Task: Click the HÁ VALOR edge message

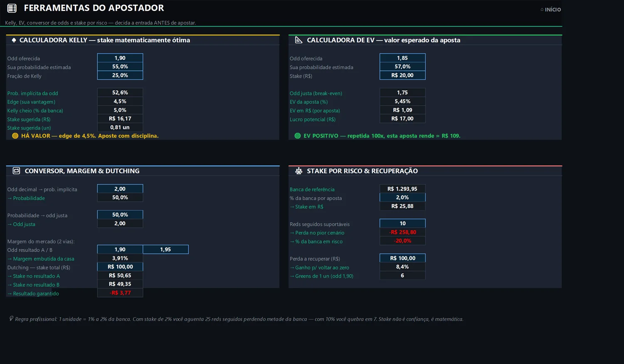Action: pyautogui.click(x=90, y=136)
